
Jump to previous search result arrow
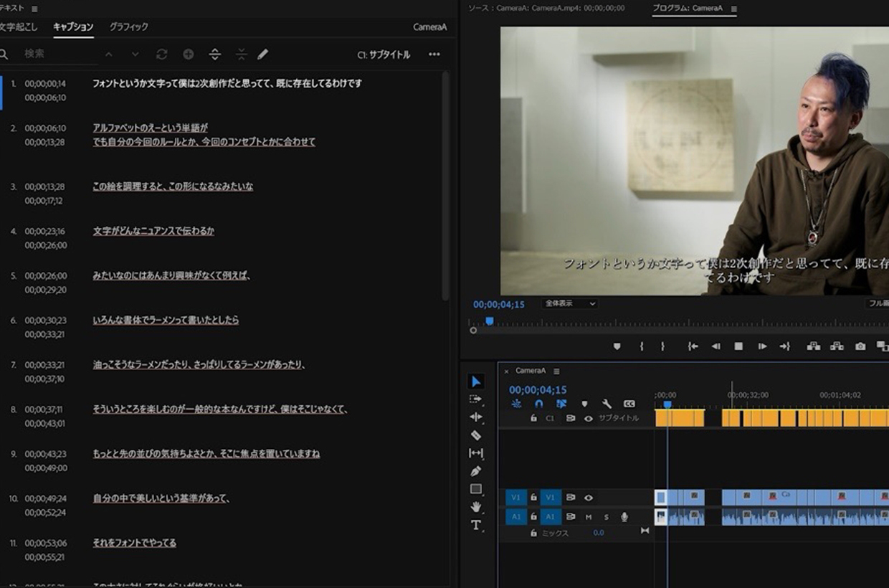(109, 54)
